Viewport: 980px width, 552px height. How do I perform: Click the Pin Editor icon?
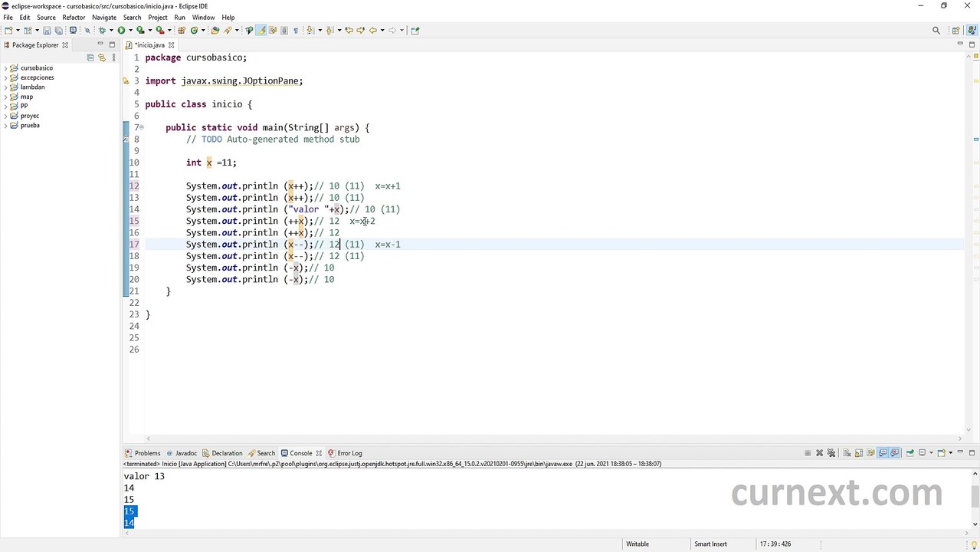pyautogui.click(x=415, y=31)
